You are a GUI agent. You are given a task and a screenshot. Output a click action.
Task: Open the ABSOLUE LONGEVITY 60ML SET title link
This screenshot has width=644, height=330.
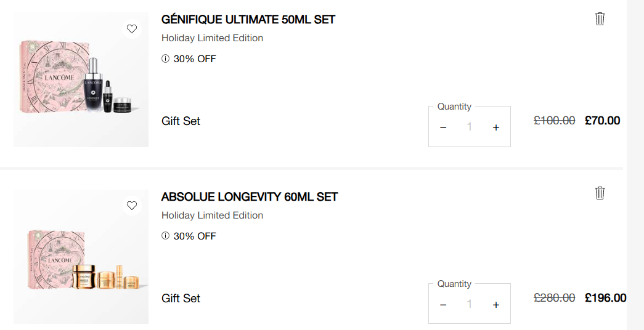(250, 197)
